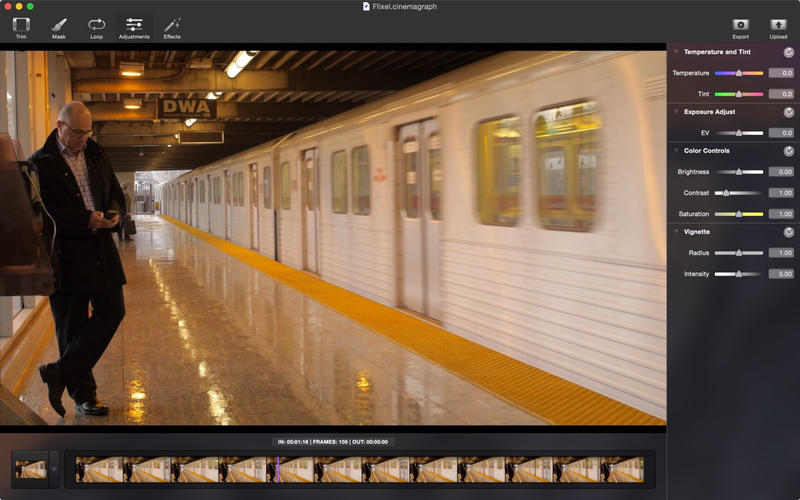
Task: Reset the Color Controls values
Action: 788,151
